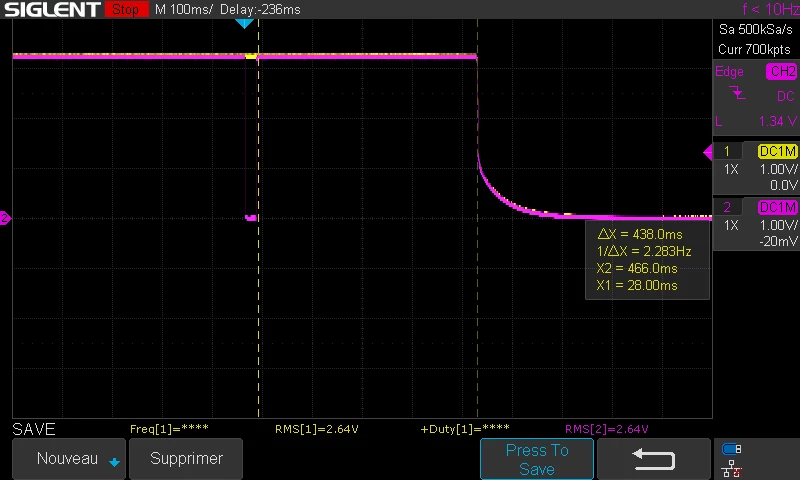Open the CH2 trigger source selector

pyautogui.click(x=781, y=71)
